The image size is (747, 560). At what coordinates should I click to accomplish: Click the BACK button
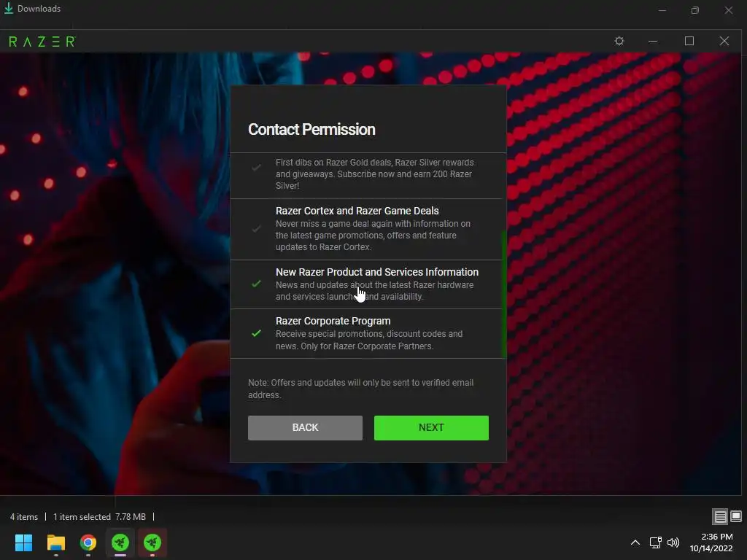[305, 427]
